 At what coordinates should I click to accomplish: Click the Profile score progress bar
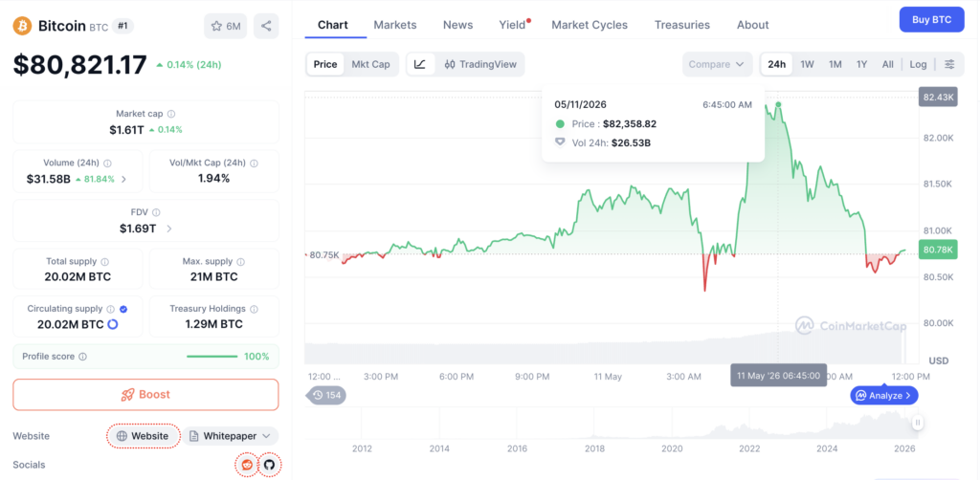click(212, 357)
